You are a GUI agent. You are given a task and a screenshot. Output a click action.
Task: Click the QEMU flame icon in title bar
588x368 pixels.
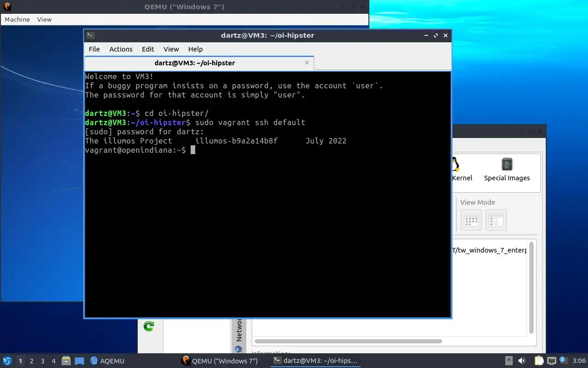pos(7,7)
